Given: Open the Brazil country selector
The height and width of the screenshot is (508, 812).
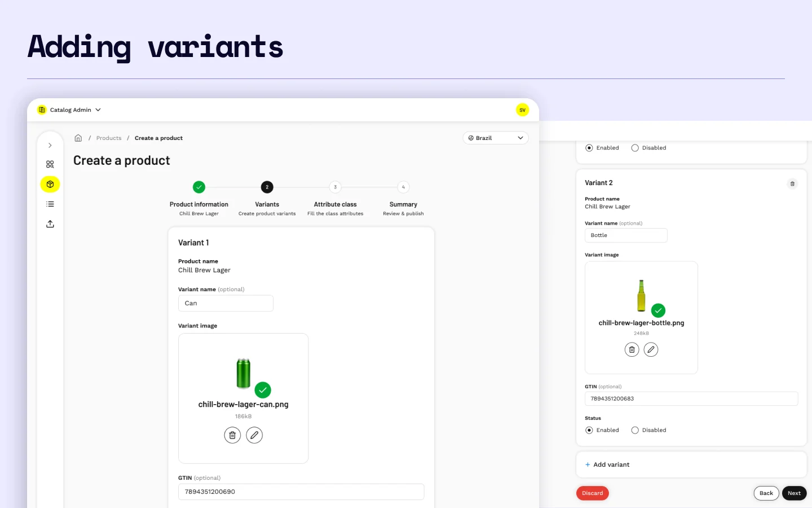Looking at the screenshot, I should (496, 138).
